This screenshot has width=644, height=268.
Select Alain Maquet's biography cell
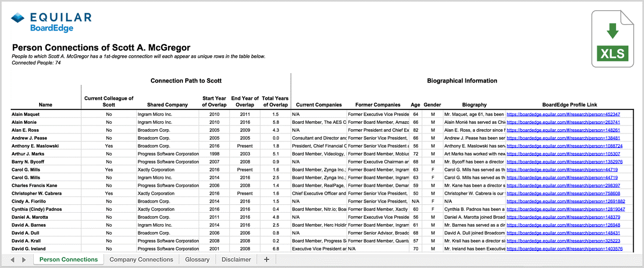coord(474,114)
